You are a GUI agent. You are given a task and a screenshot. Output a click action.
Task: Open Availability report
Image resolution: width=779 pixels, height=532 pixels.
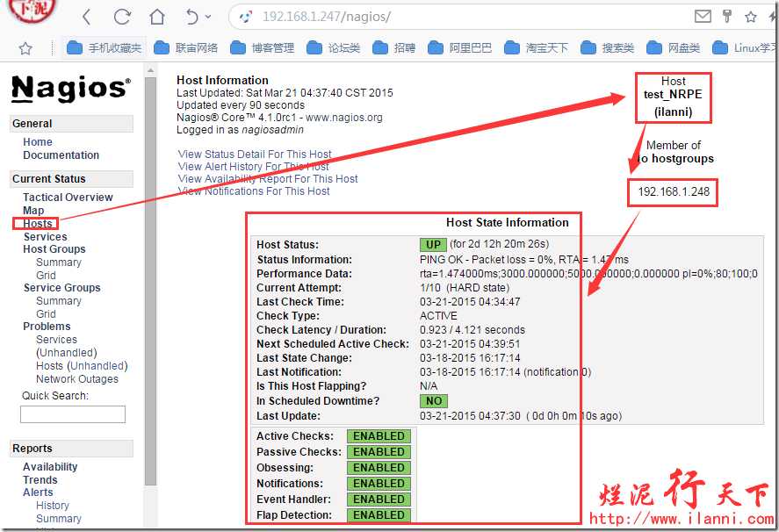[x=50, y=467]
